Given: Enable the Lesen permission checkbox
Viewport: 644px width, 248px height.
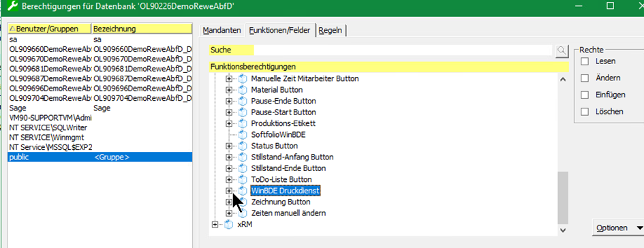Looking at the screenshot, I should click(x=585, y=61).
